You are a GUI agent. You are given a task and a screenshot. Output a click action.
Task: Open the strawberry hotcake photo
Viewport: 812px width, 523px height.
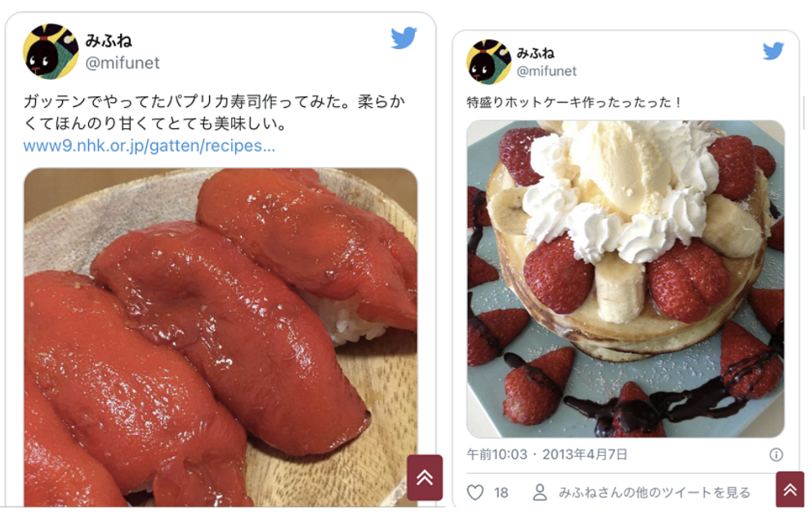(626, 279)
